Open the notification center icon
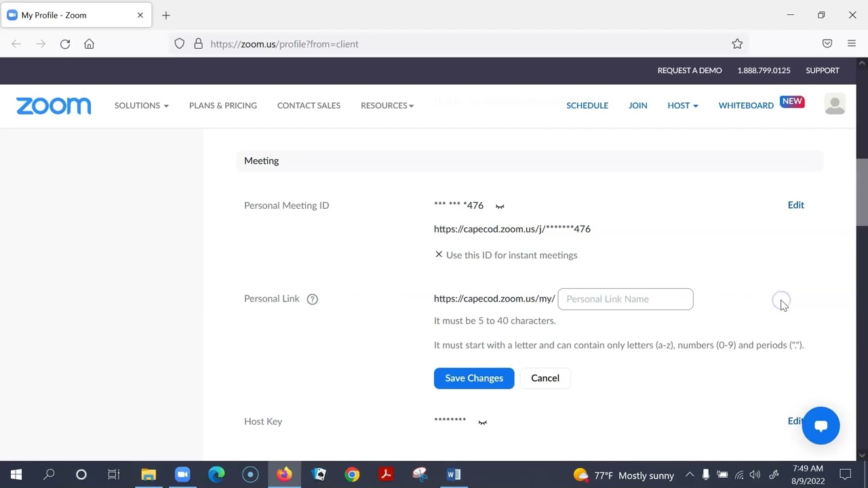The image size is (868, 488). click(x=846, y=474)
